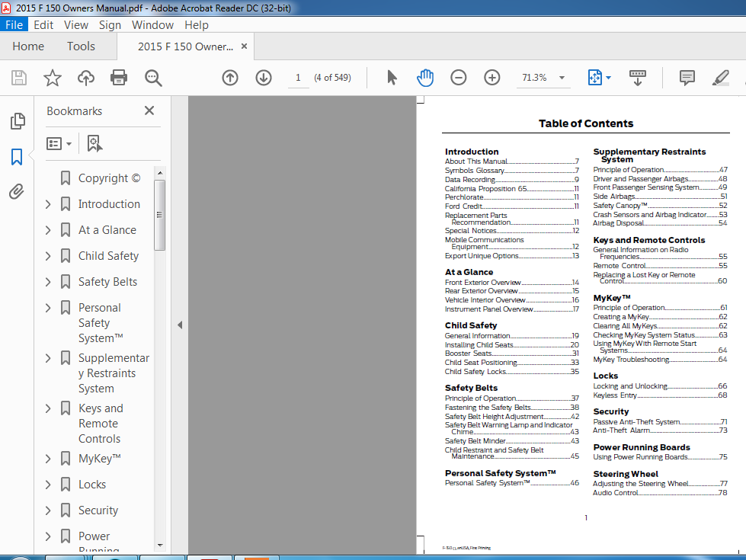Expand the MyKey bookmark

(48, 459)
